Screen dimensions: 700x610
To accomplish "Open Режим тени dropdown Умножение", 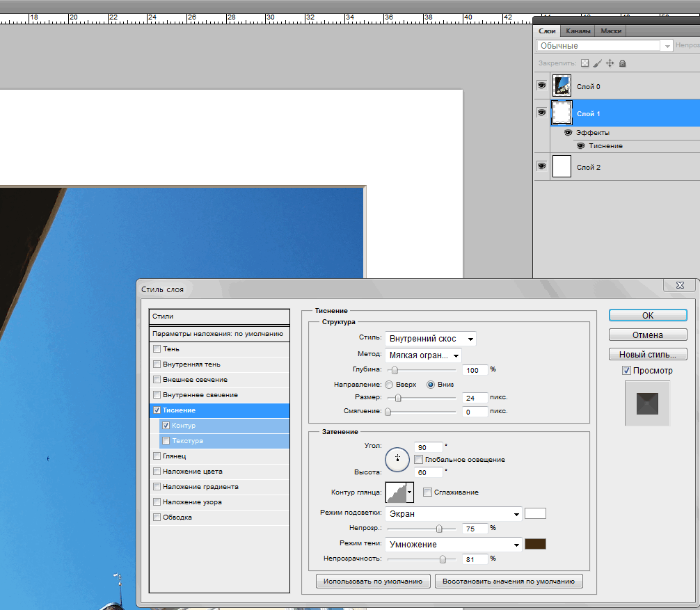I will [453, 545].
